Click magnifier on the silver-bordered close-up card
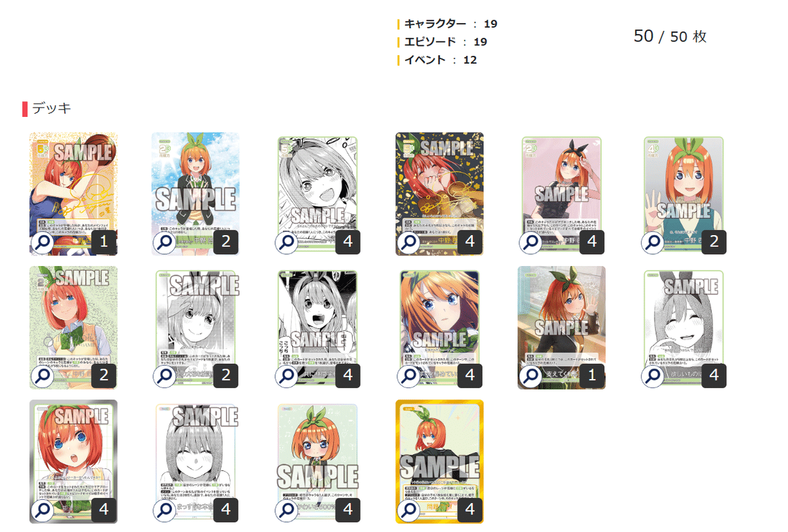Screen dimensions: 788x532 point(43,510)
